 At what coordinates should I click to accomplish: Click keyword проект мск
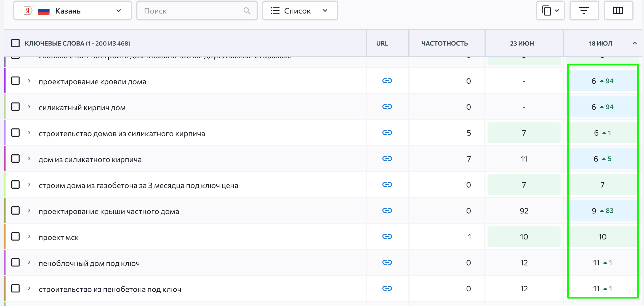point(59,238)
